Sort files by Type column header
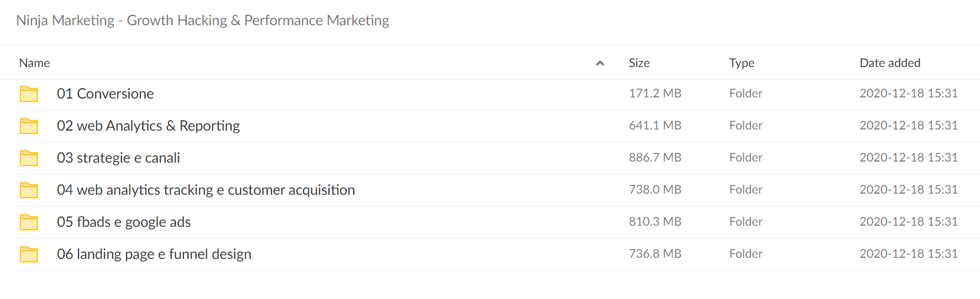Image resolution: width=980 pixels, height=299 pixels. tap(742, 63)
